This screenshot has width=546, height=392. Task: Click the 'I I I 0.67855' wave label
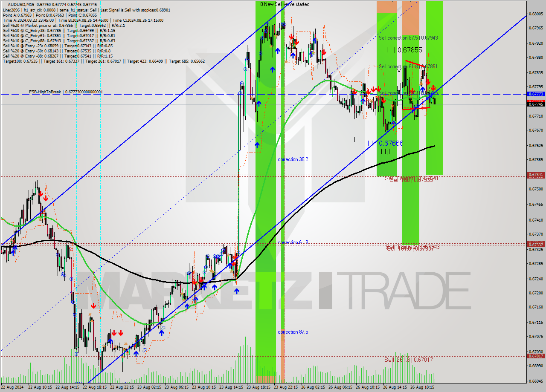pyautogui.click(x=404, y=50)
